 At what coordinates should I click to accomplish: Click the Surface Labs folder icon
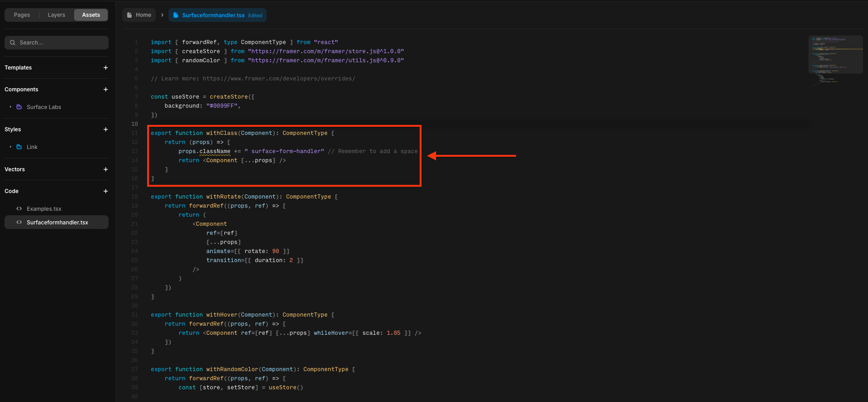[x=19, y=107]
